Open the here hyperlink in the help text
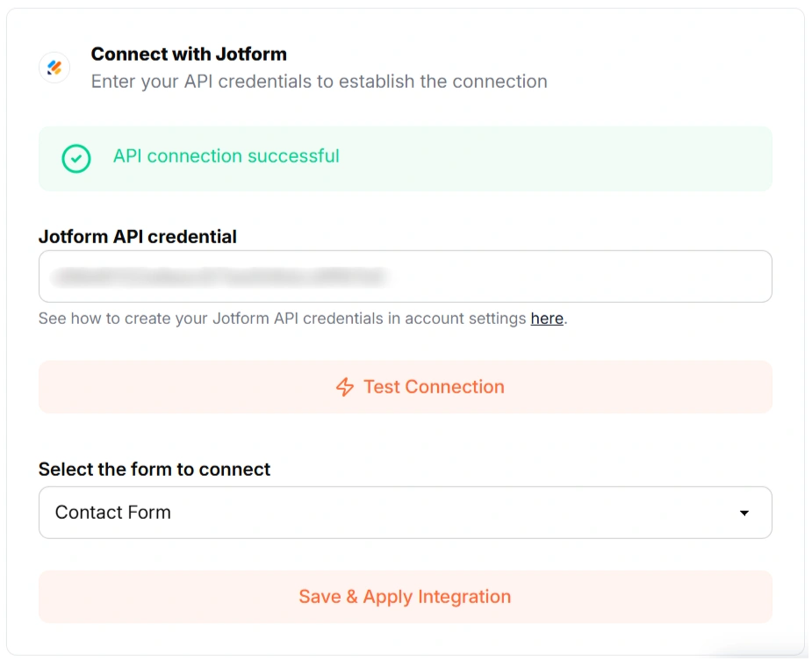The height and width of the screenshot is (661, 812). coord(546,319)
